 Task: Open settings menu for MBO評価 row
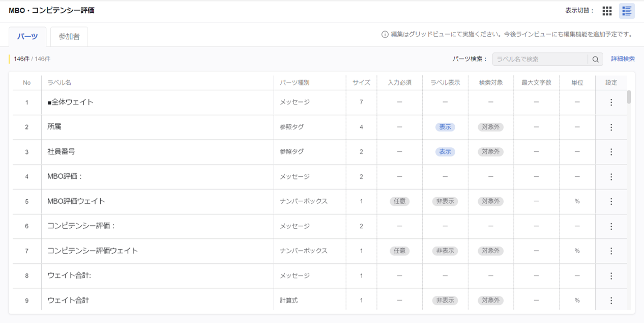(x=610, y=176)
